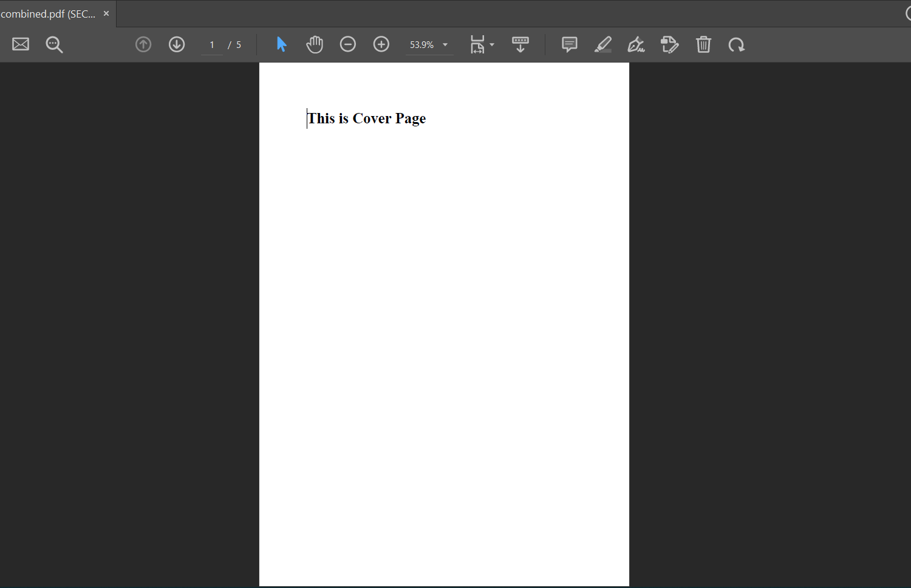
Task: Open the 53.9% zoom level dropdown
Action: click(x=445, y=45)
